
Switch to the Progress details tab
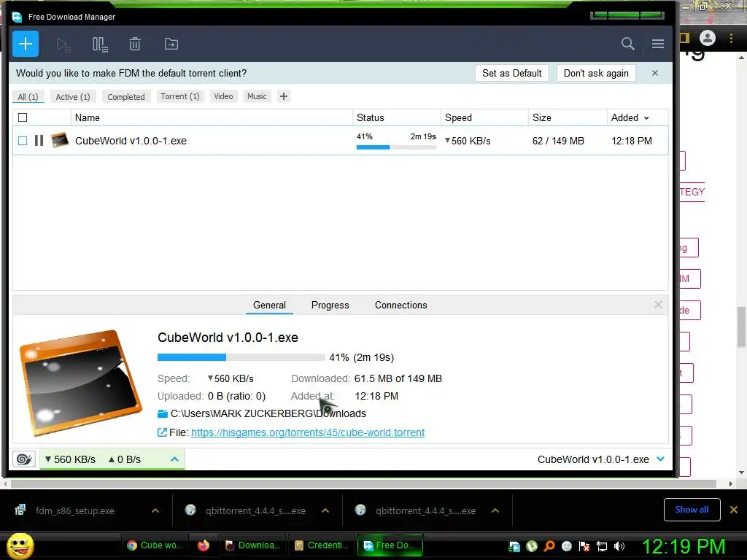coord(330,306)
